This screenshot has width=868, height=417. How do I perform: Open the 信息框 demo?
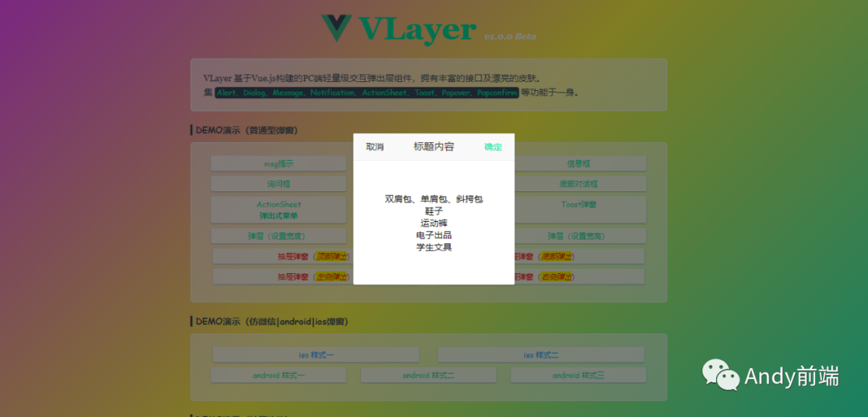[579, 164]
